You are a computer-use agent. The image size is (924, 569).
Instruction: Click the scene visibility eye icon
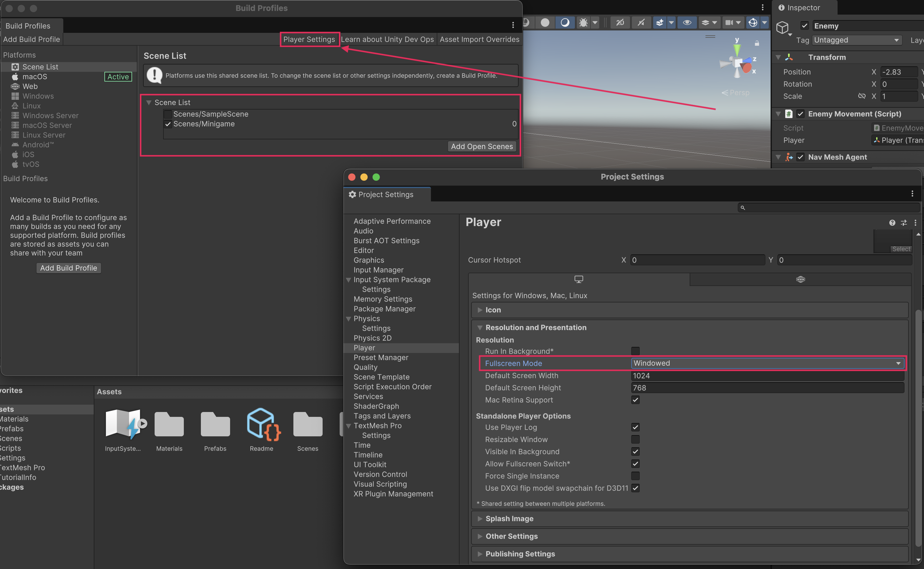(x=687, y=23)
